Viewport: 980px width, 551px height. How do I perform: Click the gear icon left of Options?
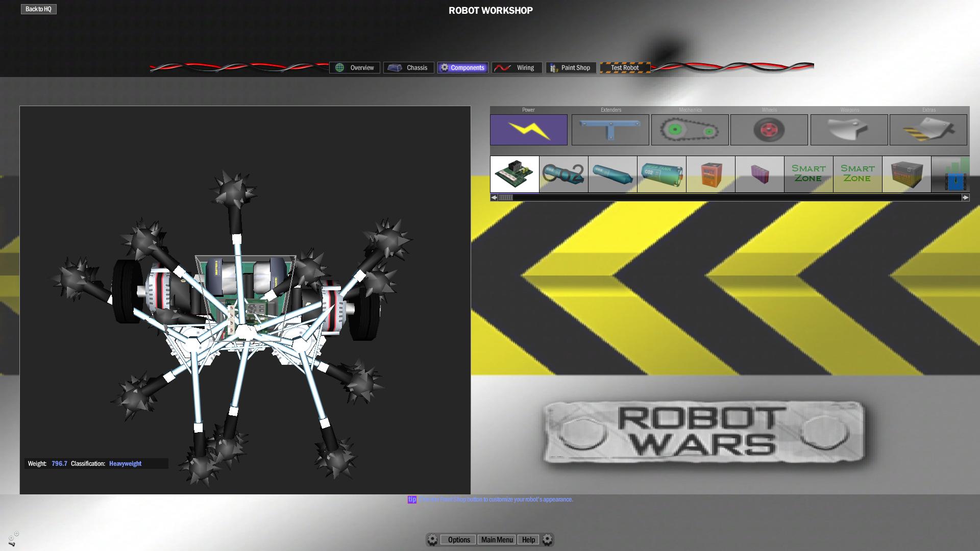432,540
